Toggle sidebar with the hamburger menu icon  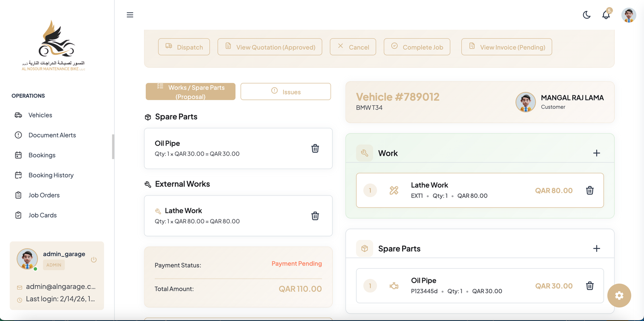point(130,15)
